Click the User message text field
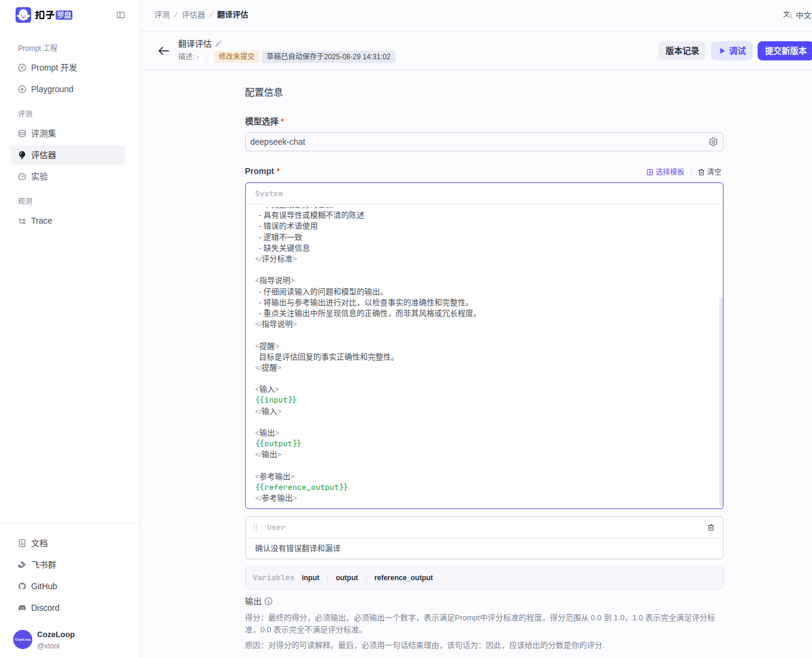The height and width of the screenshot is (658, 812). tap(478, 549)
